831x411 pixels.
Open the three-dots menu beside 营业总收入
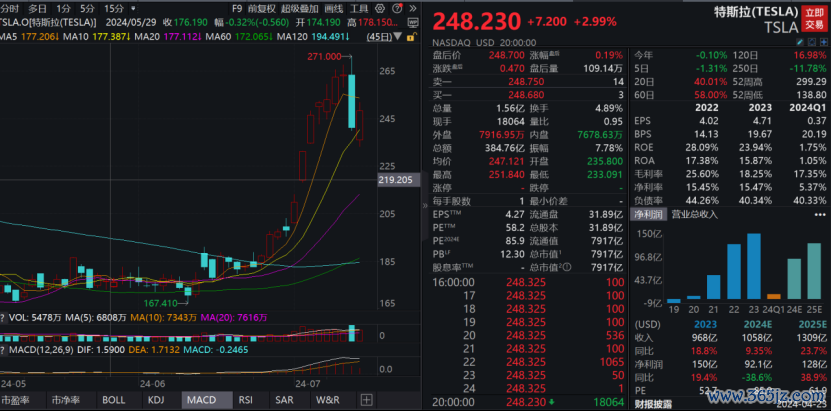point(819,214)
